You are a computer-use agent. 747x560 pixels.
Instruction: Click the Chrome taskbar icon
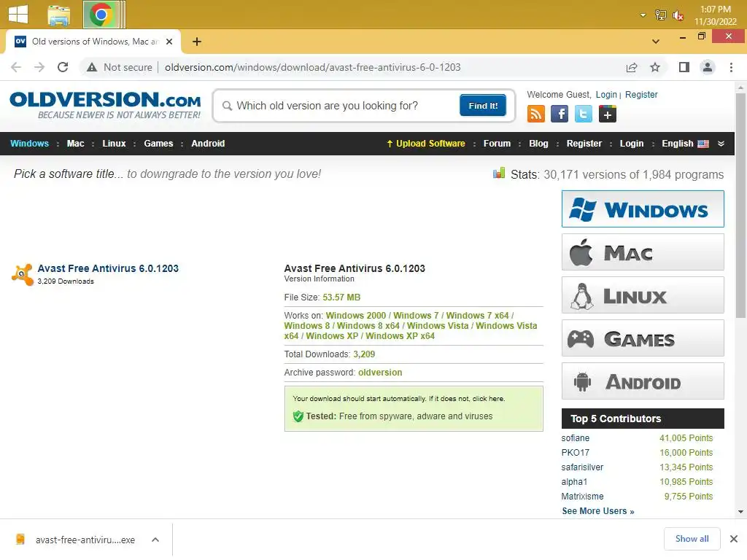tap(101, 15)
